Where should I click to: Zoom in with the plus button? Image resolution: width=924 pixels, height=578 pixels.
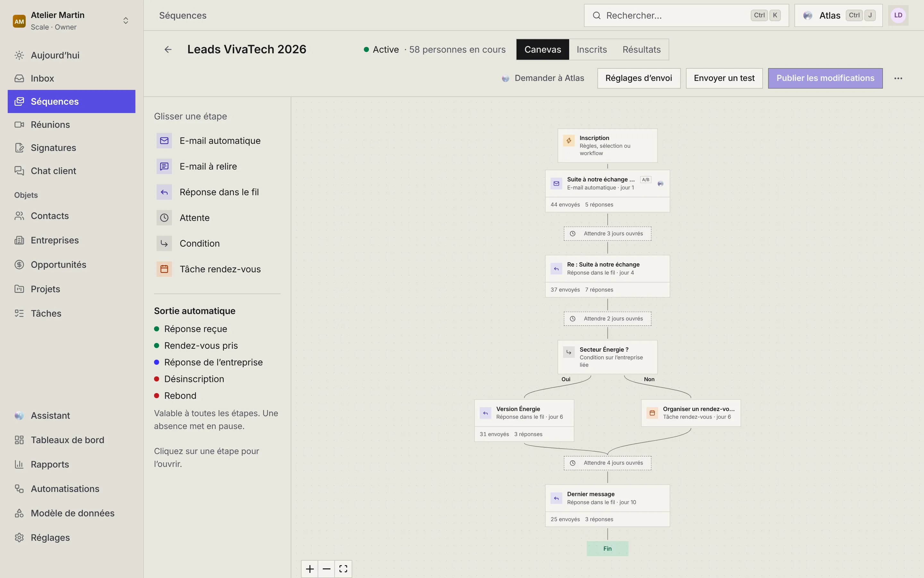coord(310,569)
